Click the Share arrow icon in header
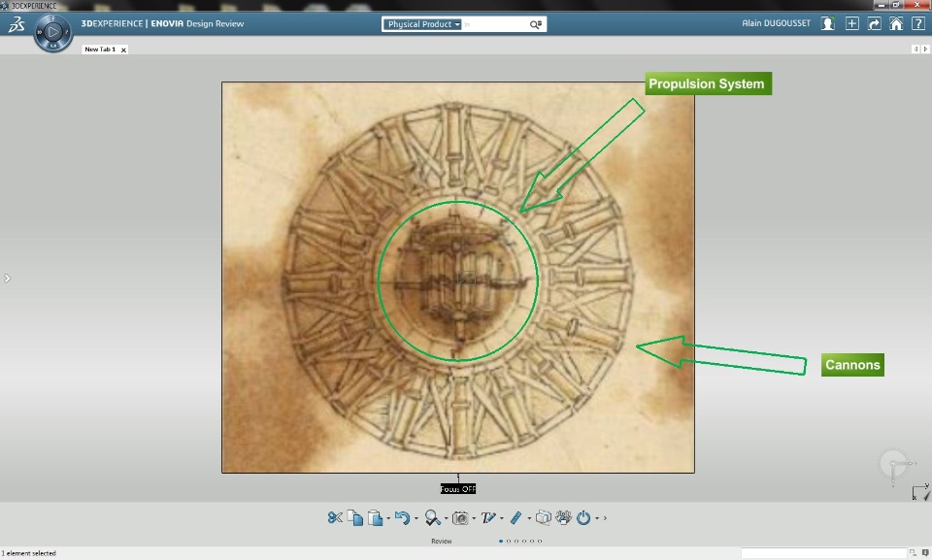Viewport: 932px width, 560px height. coord(874,23)
